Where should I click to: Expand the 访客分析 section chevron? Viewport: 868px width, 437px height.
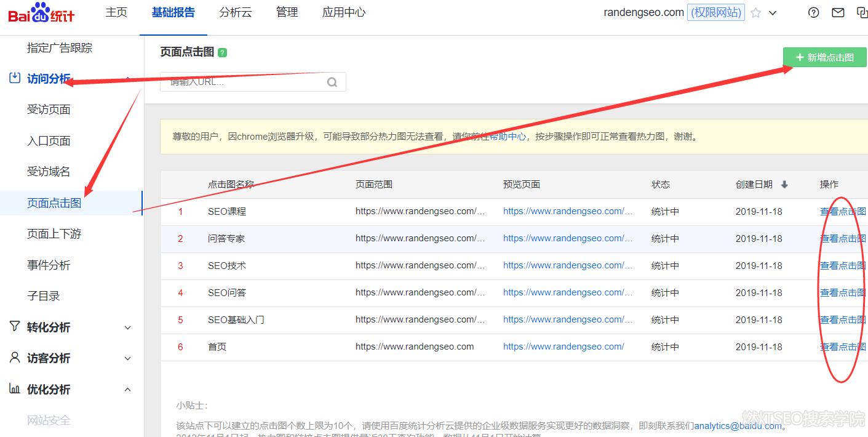click(x=128, y=358)
